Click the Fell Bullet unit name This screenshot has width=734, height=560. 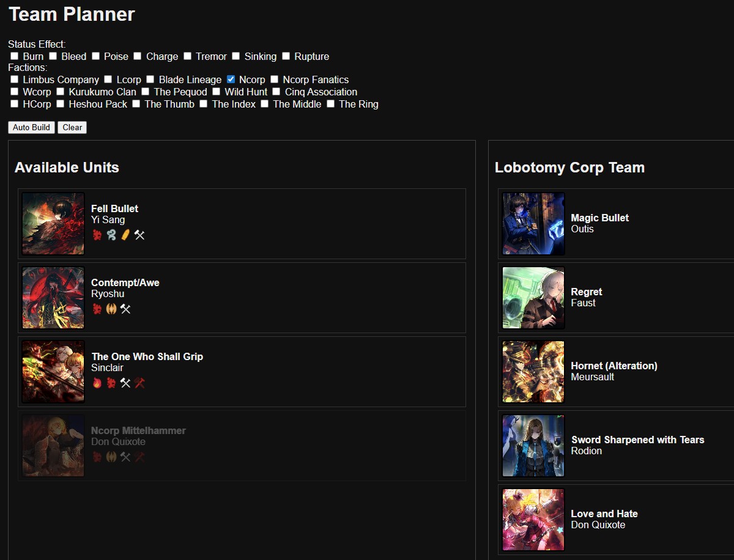(x=114, y=208)
